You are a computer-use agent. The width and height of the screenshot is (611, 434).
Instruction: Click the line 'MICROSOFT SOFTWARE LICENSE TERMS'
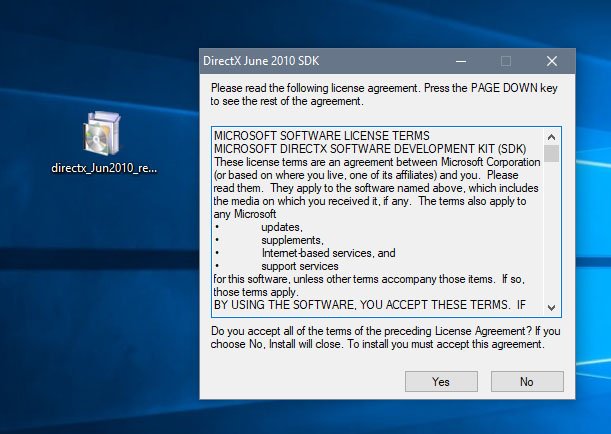[x=322, y=136]
